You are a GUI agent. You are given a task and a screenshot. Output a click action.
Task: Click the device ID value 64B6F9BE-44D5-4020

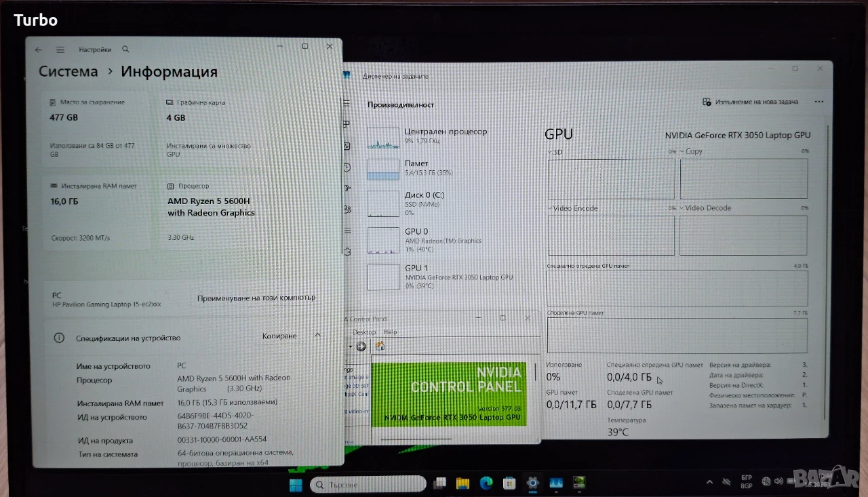[x=216, y=422]
